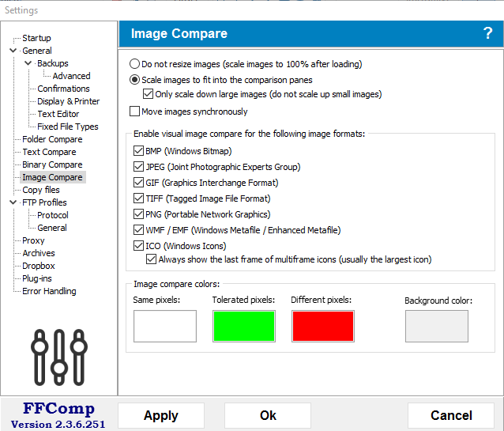Disable 'Only scale down large images' option
504x431 pixels.
coord(148,94)
